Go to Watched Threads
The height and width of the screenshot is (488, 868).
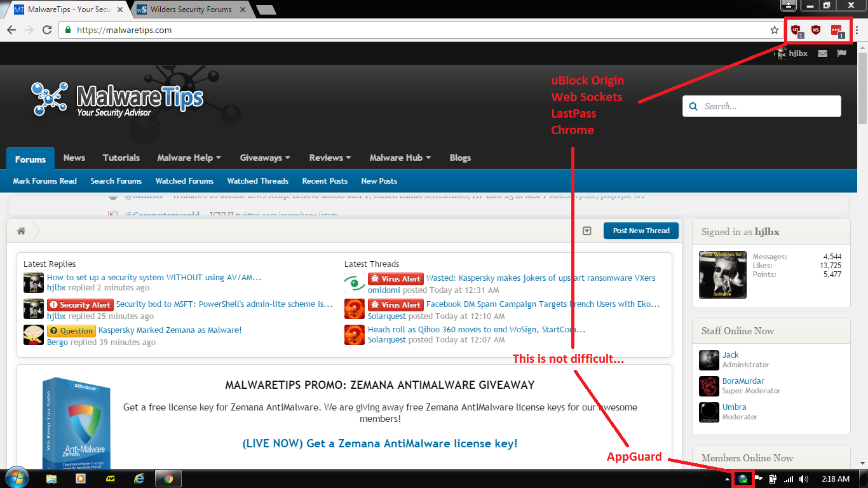(258, 181)
